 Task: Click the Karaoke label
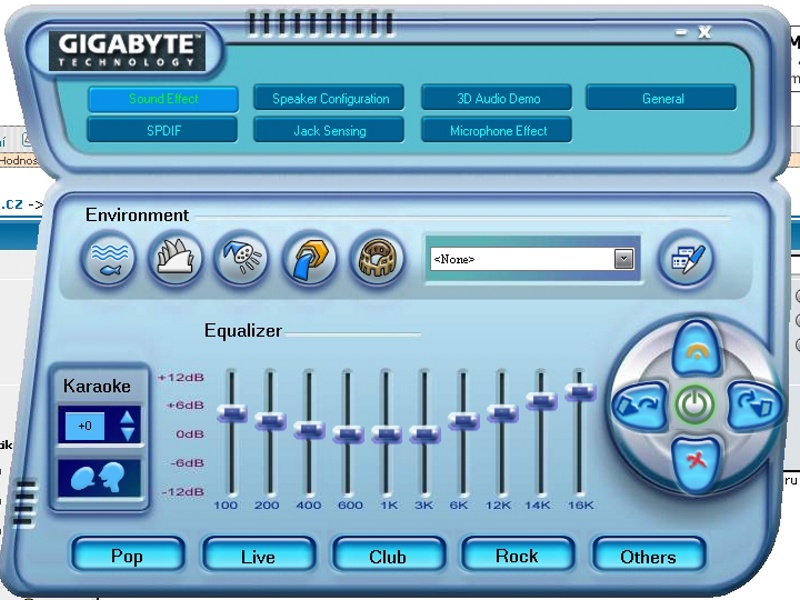97,386
